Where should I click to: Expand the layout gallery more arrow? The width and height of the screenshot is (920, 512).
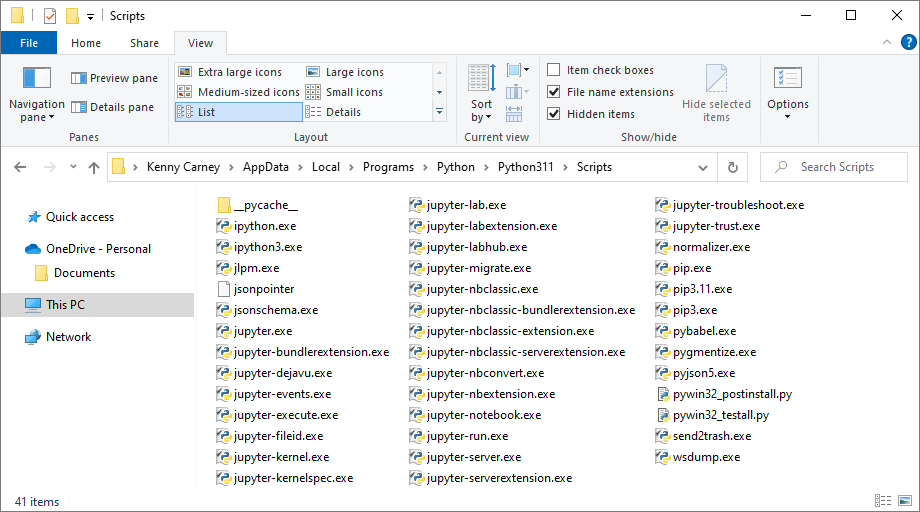tap(439, 112)
